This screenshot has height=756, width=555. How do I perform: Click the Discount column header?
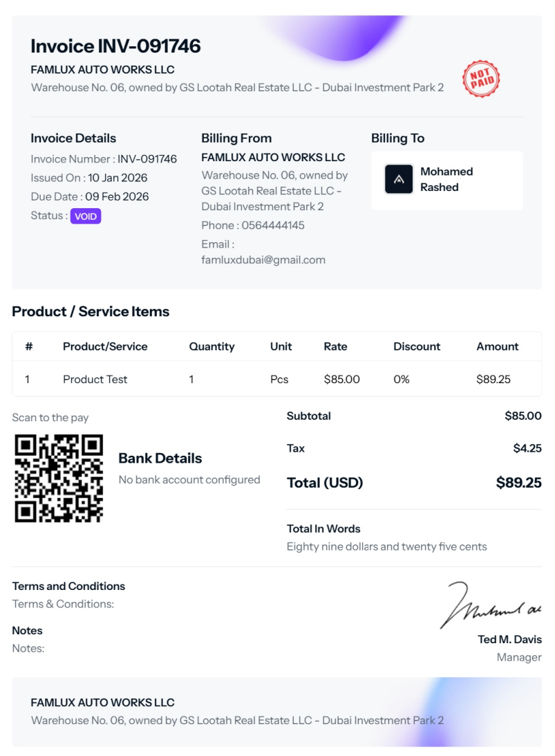coord(417,347)
